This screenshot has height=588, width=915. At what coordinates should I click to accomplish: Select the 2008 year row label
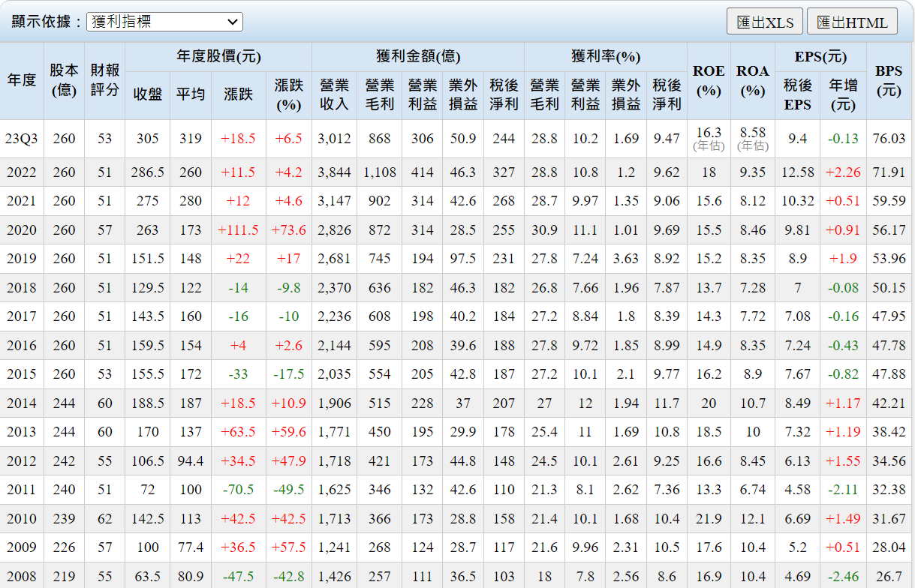22,577
